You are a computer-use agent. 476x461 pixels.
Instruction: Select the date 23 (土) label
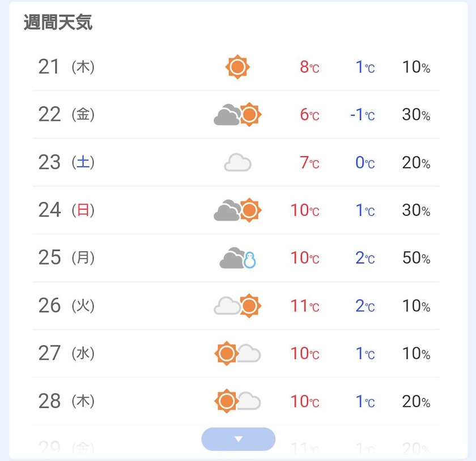pyautogui.click(x=66, y=163)
